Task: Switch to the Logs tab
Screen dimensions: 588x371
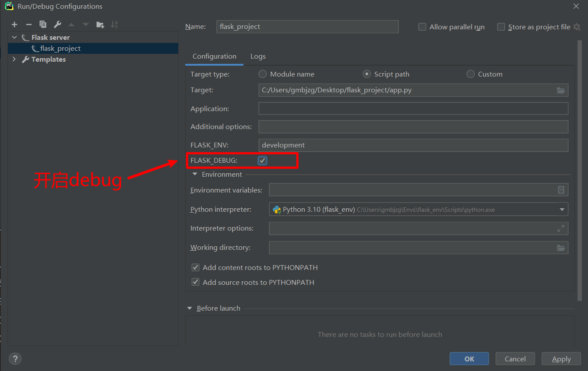Action: (x=258, y=56)
